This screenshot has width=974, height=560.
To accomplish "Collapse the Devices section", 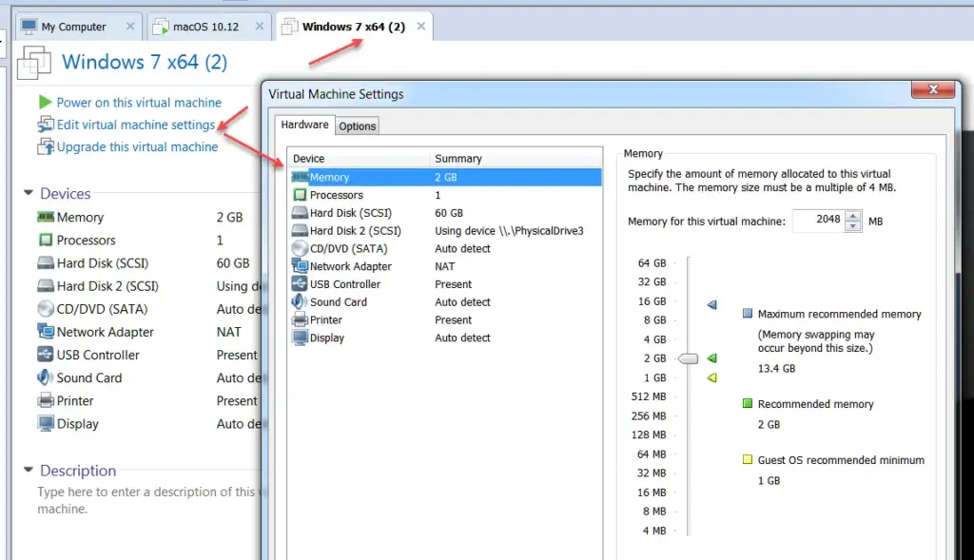I will click(x=28, y=193).
